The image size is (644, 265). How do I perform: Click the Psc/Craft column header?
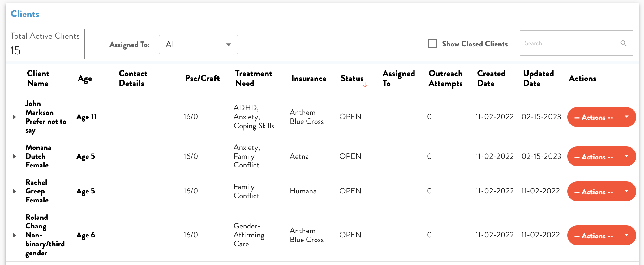point(203,78)
